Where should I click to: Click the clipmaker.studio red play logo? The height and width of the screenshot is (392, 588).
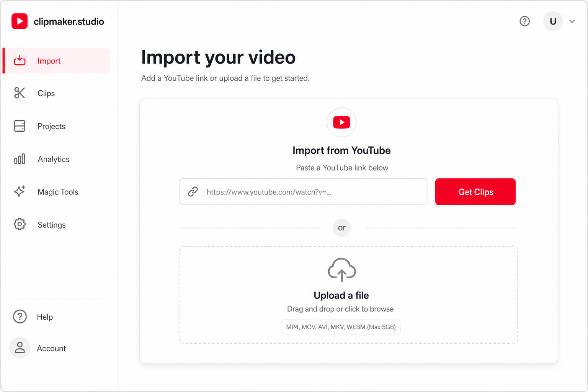20,21
